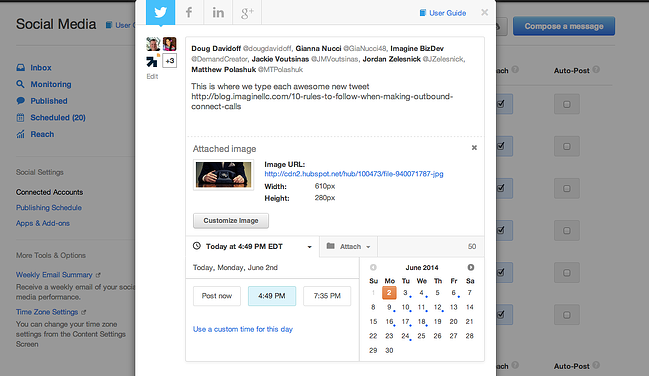This screenshot has height=376, width=649.
Task: Click help icon next to bottom Auto-Post label
Action: tap(596, 365)
